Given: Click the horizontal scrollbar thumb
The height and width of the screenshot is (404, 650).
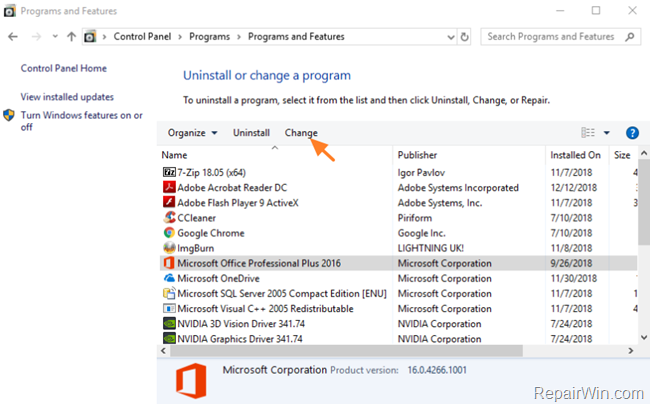Looking at the screenshot, I should (x=346, y=351).
